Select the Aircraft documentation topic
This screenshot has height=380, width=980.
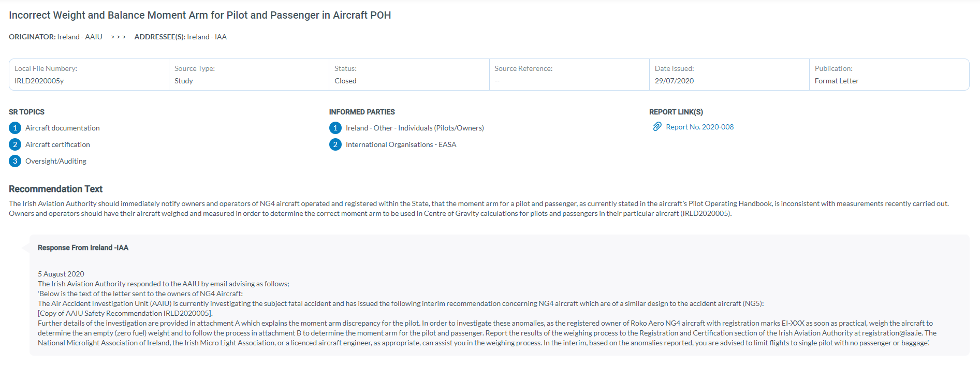[x=62, y=128]
